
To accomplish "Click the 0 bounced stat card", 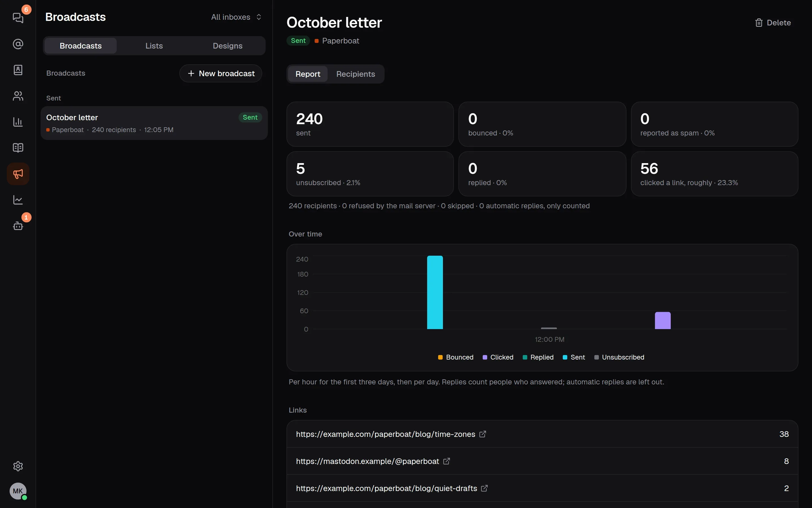I will 542,124.
